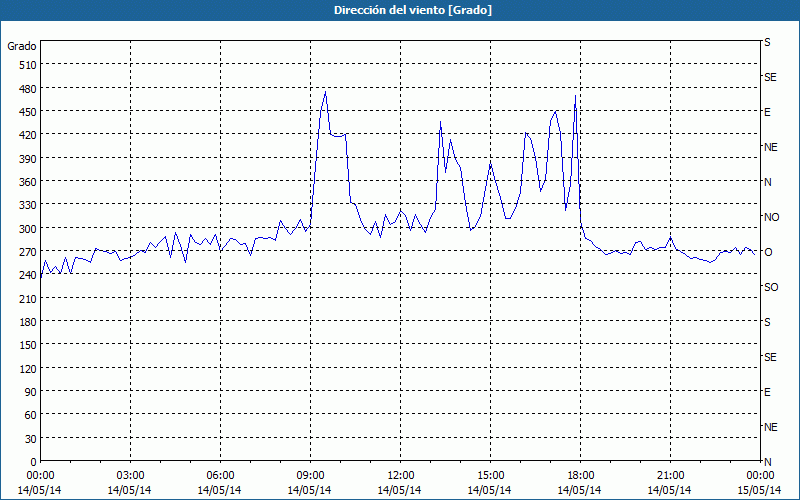Viewport: 800px width, 500px height.
Task: Click the "NE" compass label beside the 30 gridline
Action: tap(770, 427)
